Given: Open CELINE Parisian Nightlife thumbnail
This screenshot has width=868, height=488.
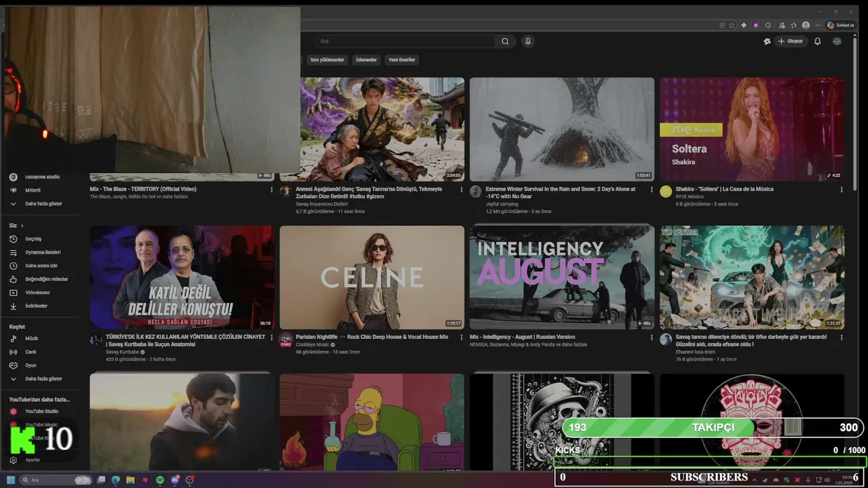Looking at the screenshot, I should (x=372, y=277).
